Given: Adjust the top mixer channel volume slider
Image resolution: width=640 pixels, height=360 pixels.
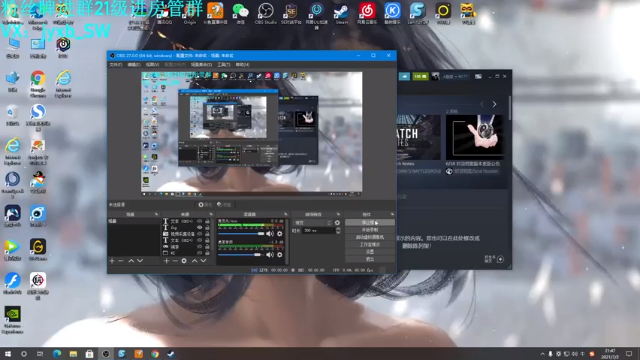Looking at the screenshot, I should tap(241, 234).
